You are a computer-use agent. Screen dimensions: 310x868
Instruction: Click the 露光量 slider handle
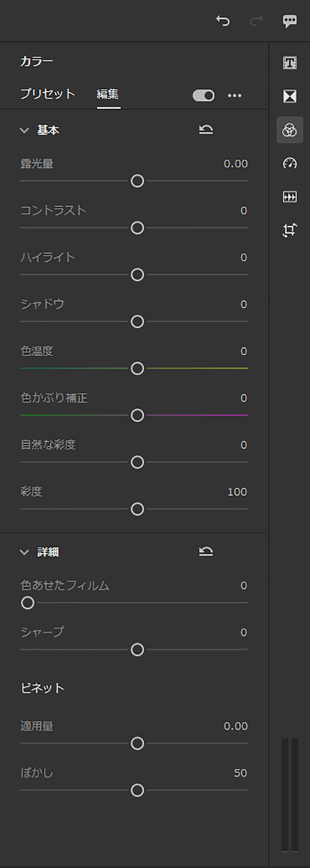pyautogui.click(x=137, y=181)
